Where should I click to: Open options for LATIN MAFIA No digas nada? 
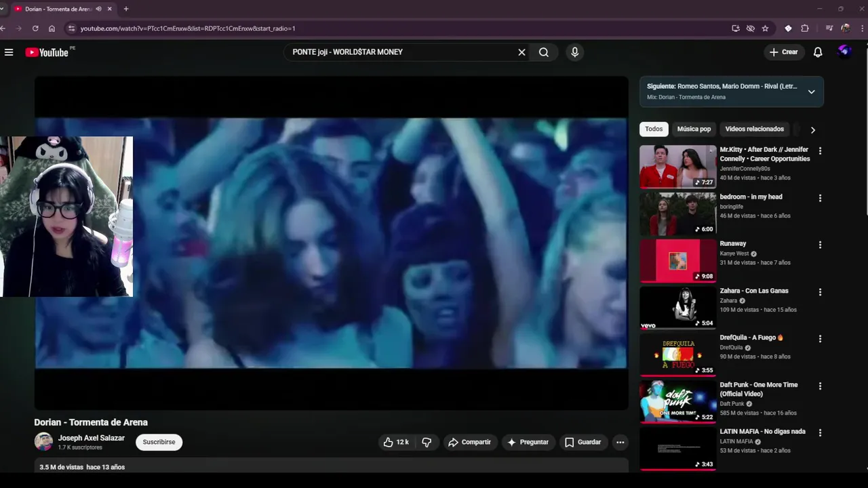[820, 432]
